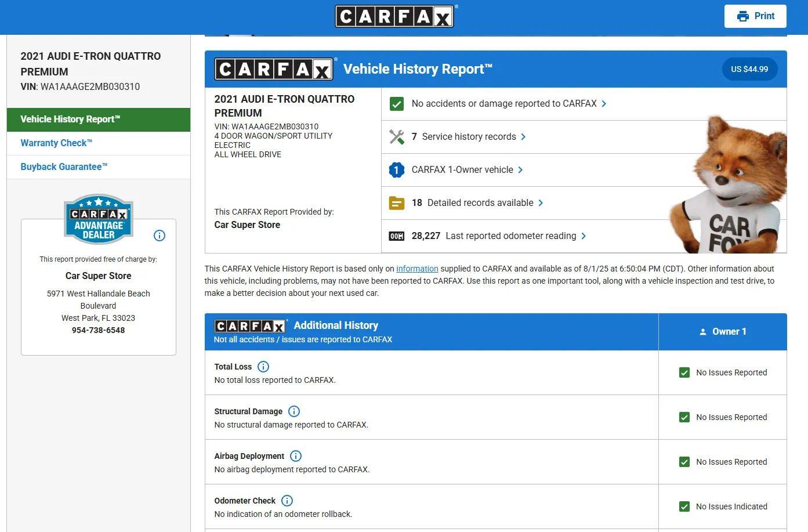Click the Car Super Store name in sidebar card
The height and width of the screenshot is (532, 808).
(x=99, y=276)
